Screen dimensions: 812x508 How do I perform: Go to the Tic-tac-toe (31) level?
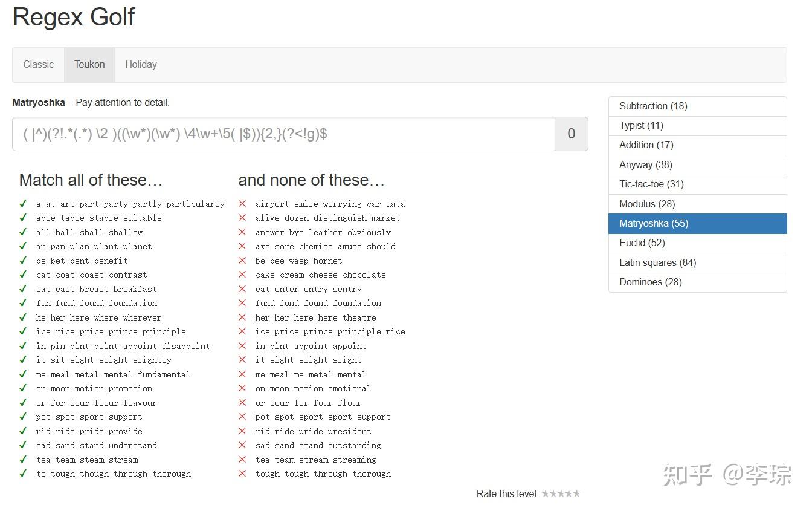click(697, 184)
